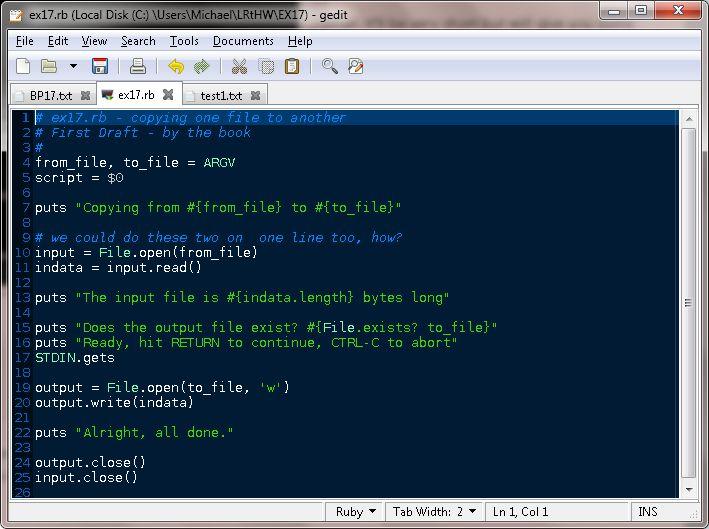709x529 pixels.
Task: Open the Documents menu
Action: [243, 41]
